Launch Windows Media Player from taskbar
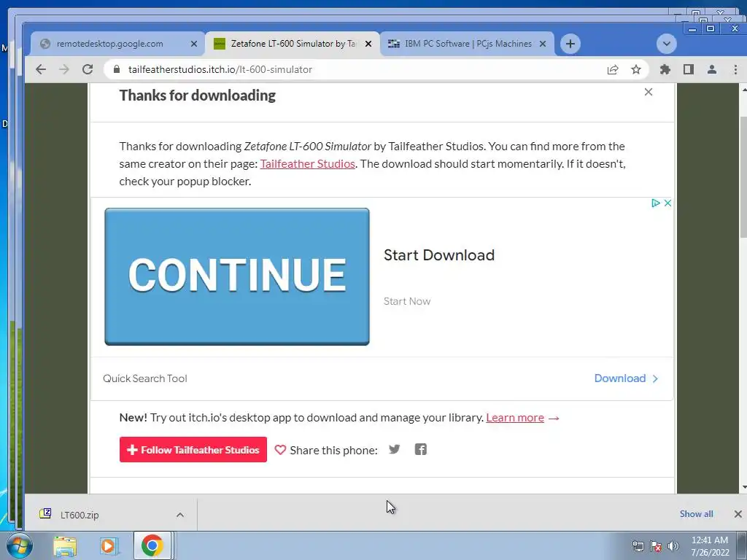This screenshot has width=747, height=560. coord(109,546)
